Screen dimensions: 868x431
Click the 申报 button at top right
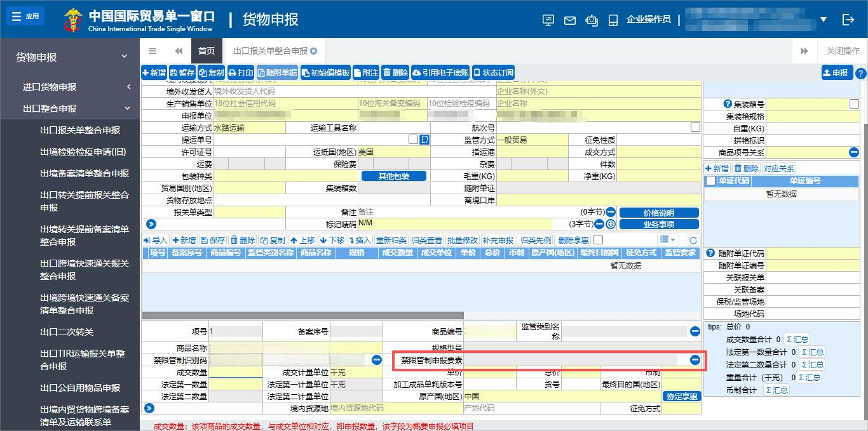pos(837,72)
